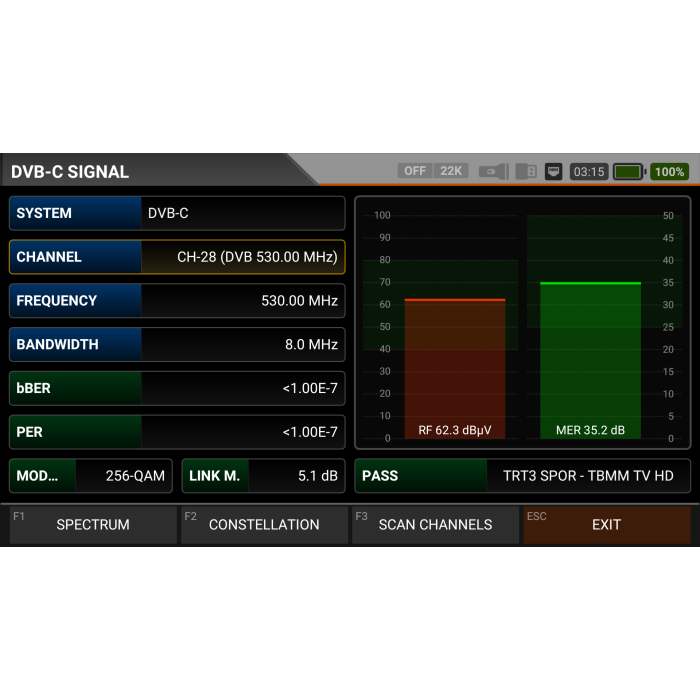Open the SPECTRUM view
Viewport: 700px width, 700px height.
[x=93, y=524]
